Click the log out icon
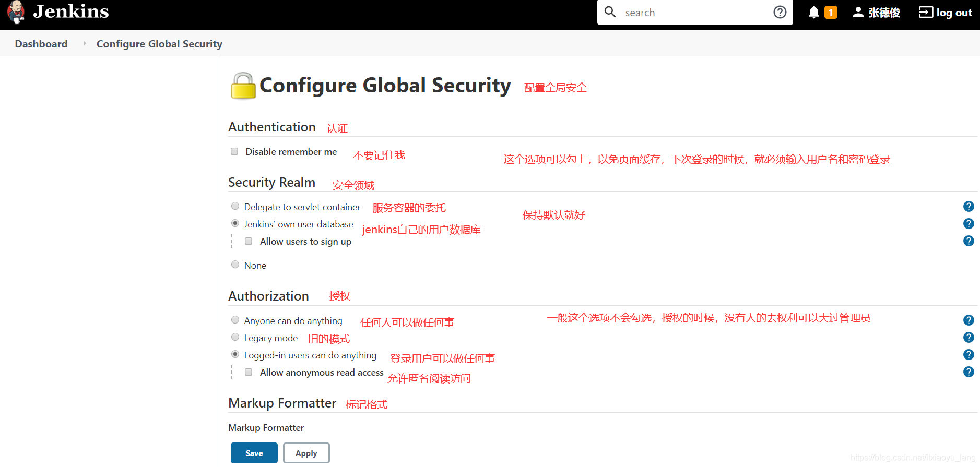 pyautogui.click(x=926, y=12)
